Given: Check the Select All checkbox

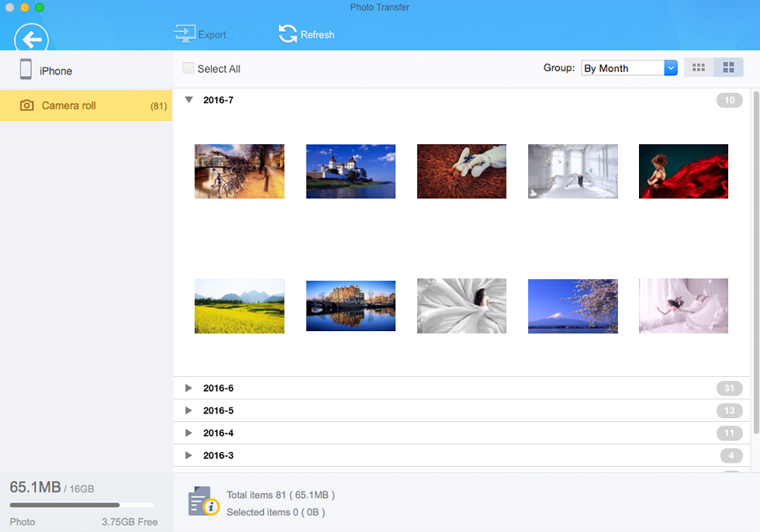Looking at the screenshot, I should pyautogui.click(x=188, y=68).
